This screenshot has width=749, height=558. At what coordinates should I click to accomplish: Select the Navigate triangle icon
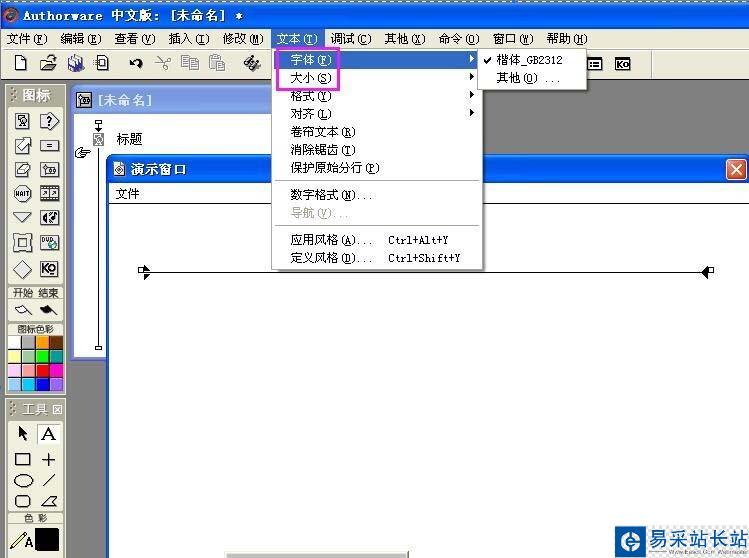pos(22,218)
